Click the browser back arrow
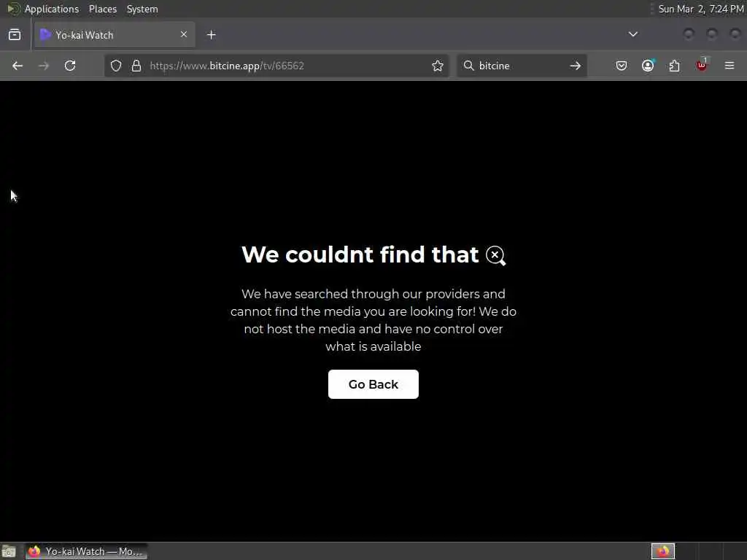 [x=18, y=66]
